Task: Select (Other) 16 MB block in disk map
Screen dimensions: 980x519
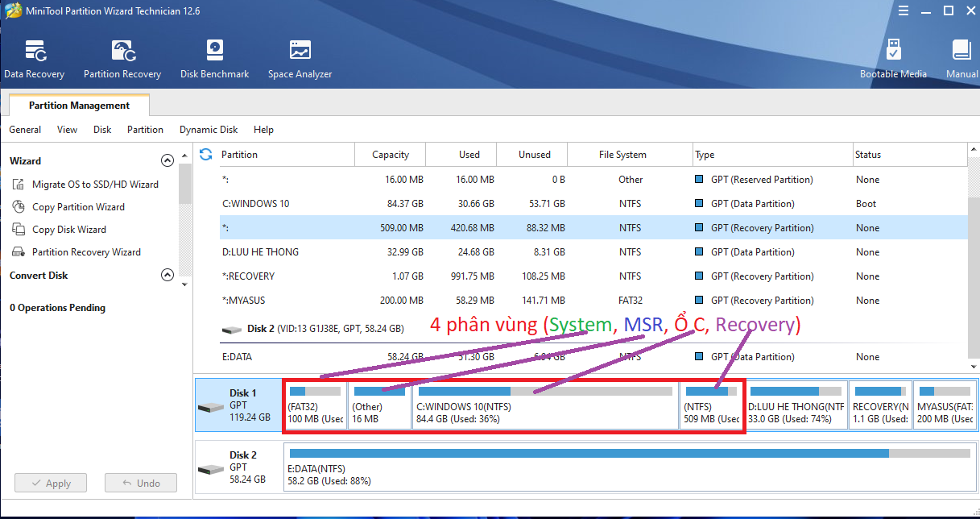Action: coord(379,405)
